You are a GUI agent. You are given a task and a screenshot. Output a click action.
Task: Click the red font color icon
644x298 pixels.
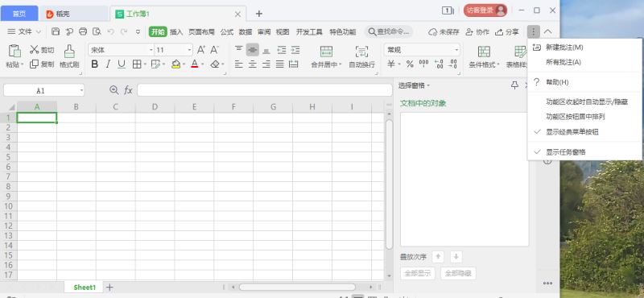pos(195,64)
